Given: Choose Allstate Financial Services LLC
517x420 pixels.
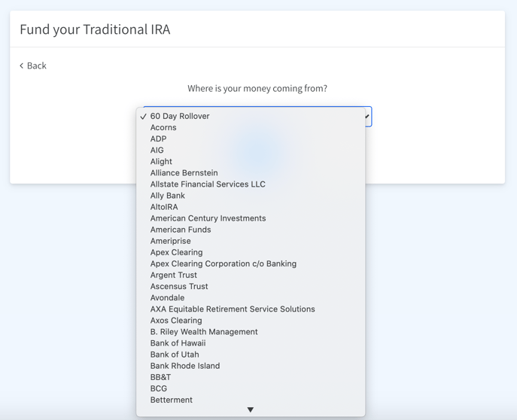Looking at the screenshot, I should pos(251,184).
